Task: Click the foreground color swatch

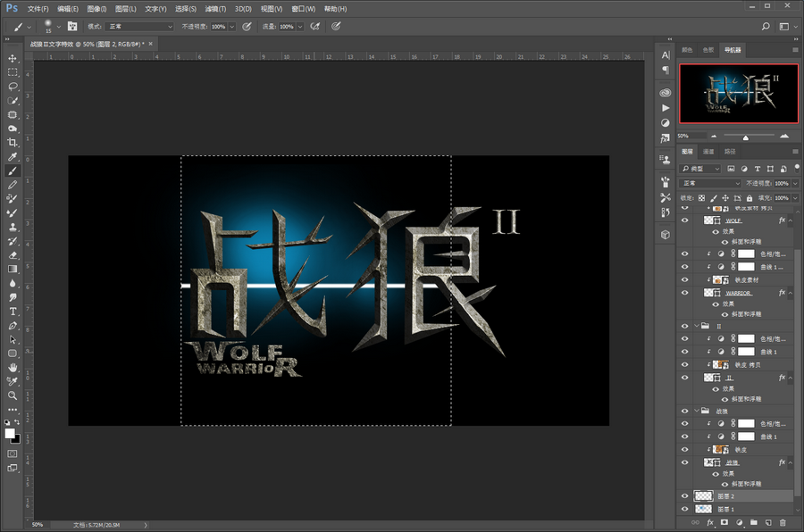Action: 10,433
